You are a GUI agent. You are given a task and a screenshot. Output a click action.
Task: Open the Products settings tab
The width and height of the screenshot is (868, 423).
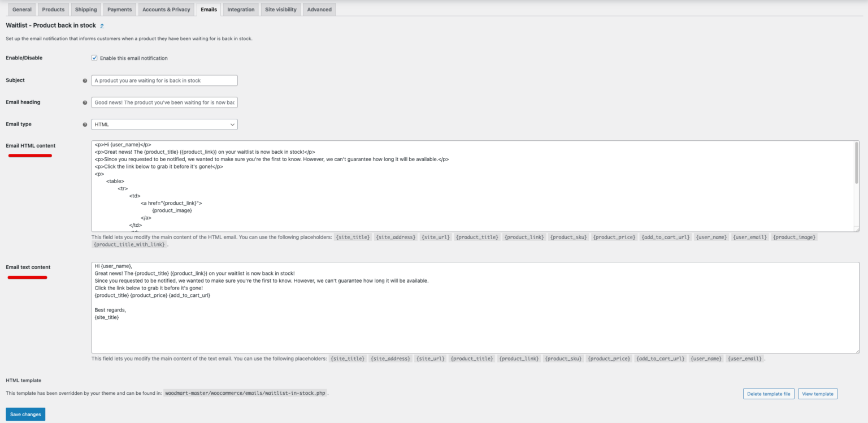tap(53, 10)
